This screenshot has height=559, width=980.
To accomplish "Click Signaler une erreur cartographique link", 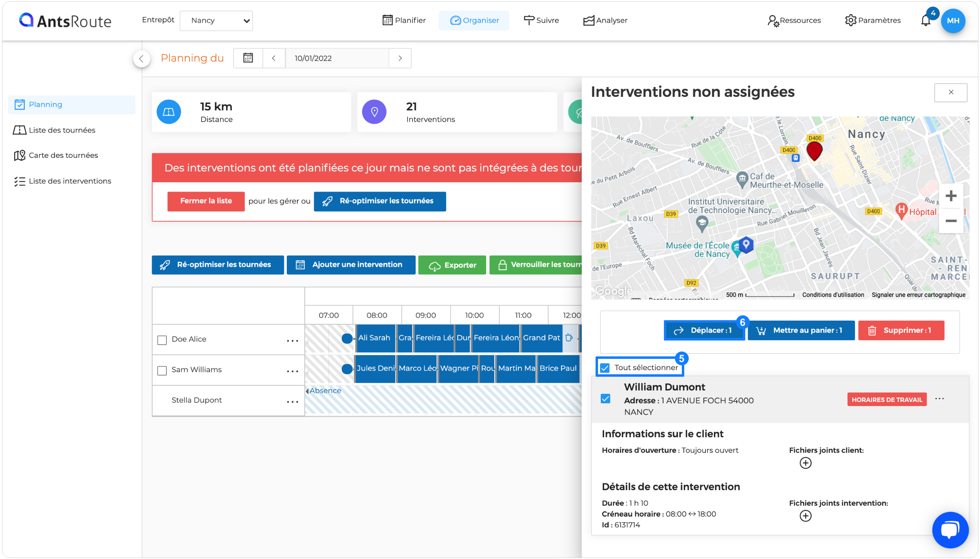I will [918, 295].
